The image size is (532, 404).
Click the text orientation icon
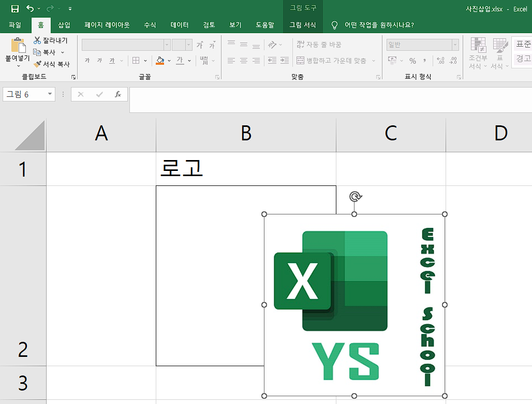[x=272, y=44]
